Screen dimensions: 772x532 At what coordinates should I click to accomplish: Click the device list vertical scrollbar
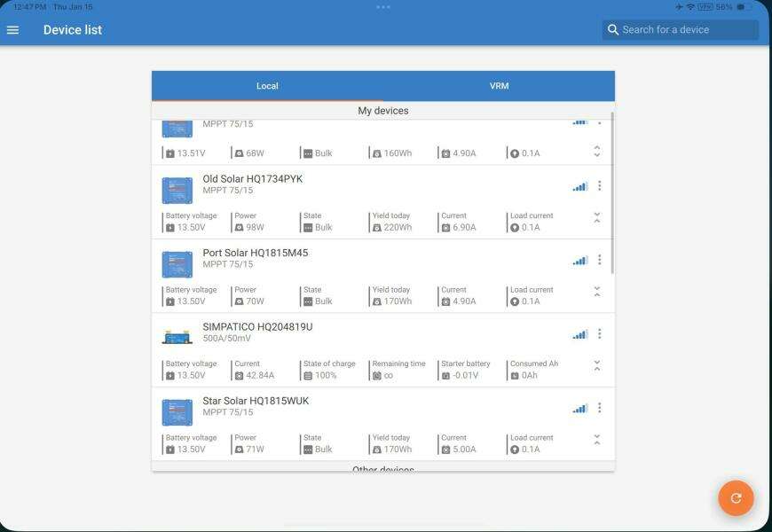612,195
